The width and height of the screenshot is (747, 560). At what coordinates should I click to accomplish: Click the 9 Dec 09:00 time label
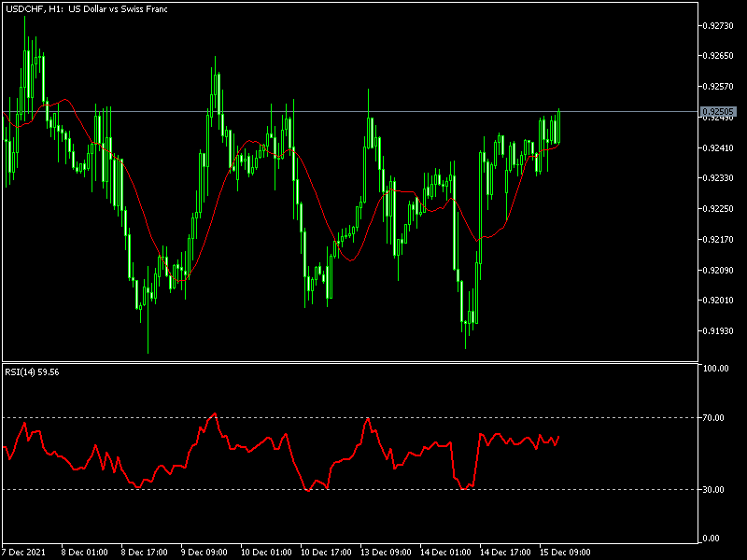coord(204,553)
